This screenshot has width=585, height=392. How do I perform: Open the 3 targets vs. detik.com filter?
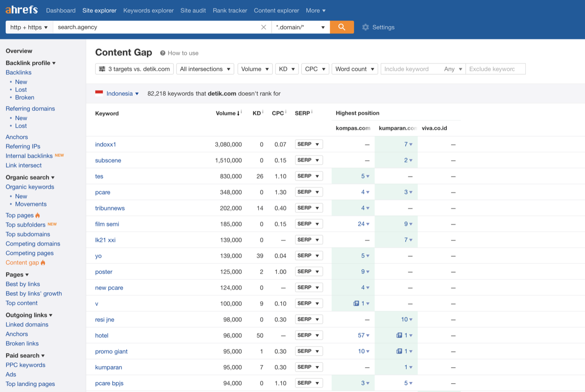135,69
